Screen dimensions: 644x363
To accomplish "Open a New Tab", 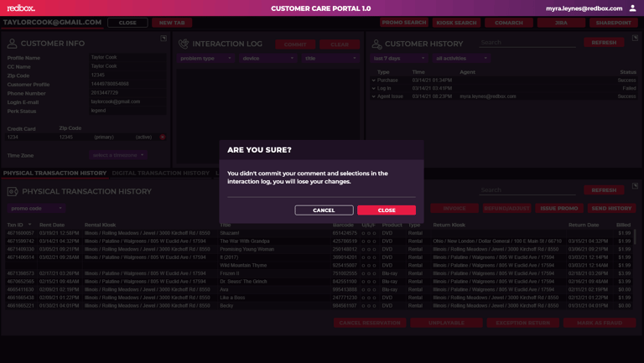I will click(x=172, y=23).
